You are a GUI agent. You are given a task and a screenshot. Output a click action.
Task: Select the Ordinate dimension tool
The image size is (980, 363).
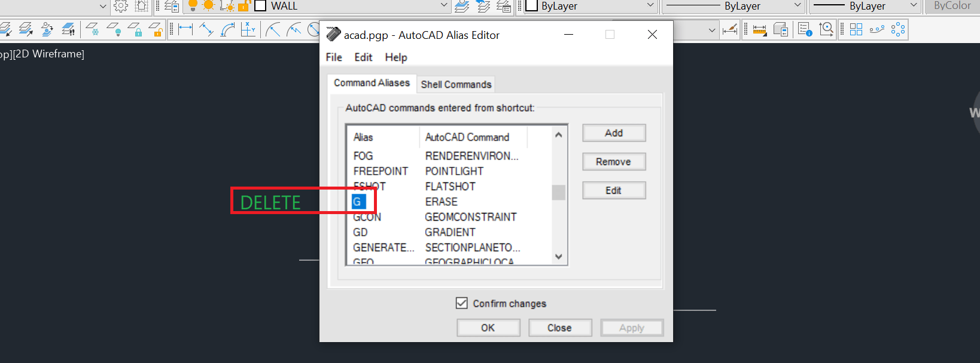[248, 29]
